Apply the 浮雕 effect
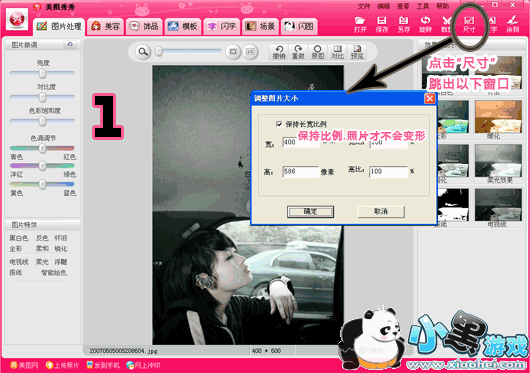 tap(61, 262)
